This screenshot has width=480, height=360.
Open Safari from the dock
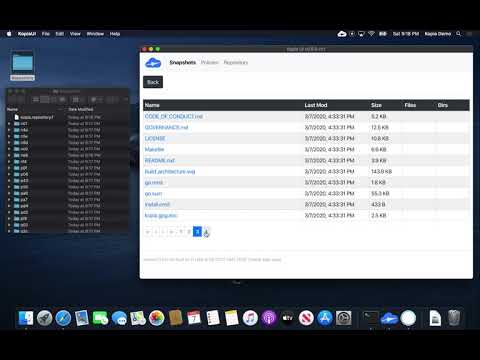coord(63,318)
